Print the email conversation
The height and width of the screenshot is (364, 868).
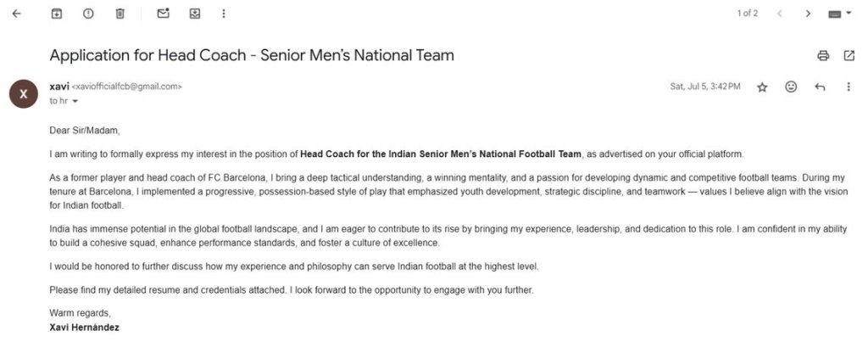point(823,55)
